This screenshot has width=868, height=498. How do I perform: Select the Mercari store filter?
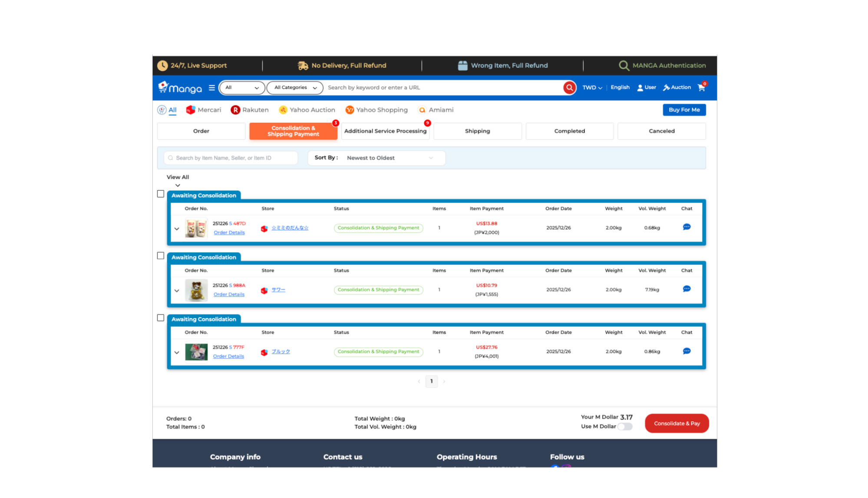pos(203,110)
